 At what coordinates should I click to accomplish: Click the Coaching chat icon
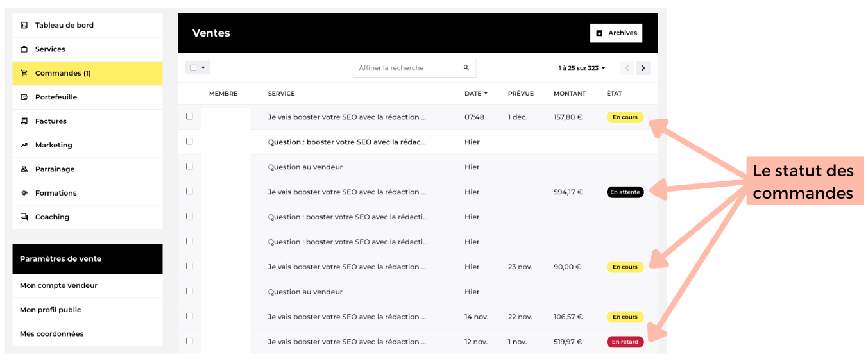click(24, 217)
